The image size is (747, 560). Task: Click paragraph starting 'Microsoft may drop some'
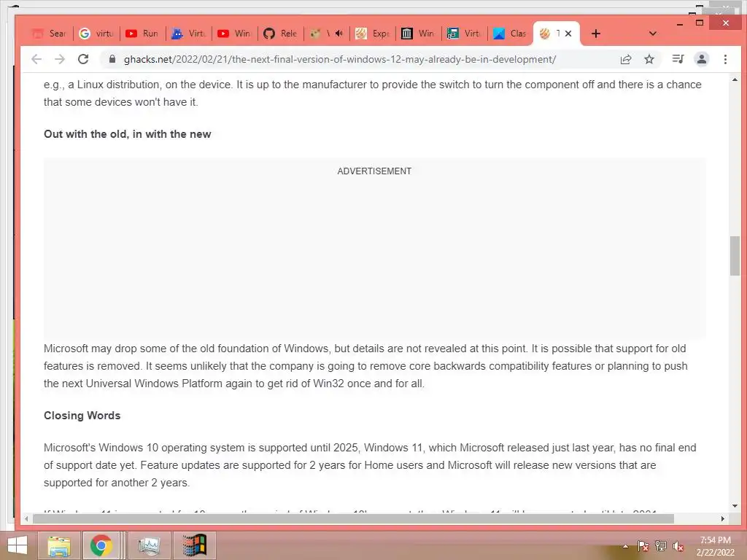(x=365, y=366)
